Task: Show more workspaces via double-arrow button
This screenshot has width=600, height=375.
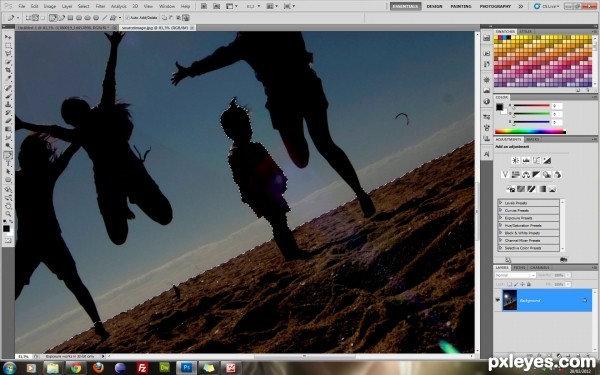Action: 521,6
